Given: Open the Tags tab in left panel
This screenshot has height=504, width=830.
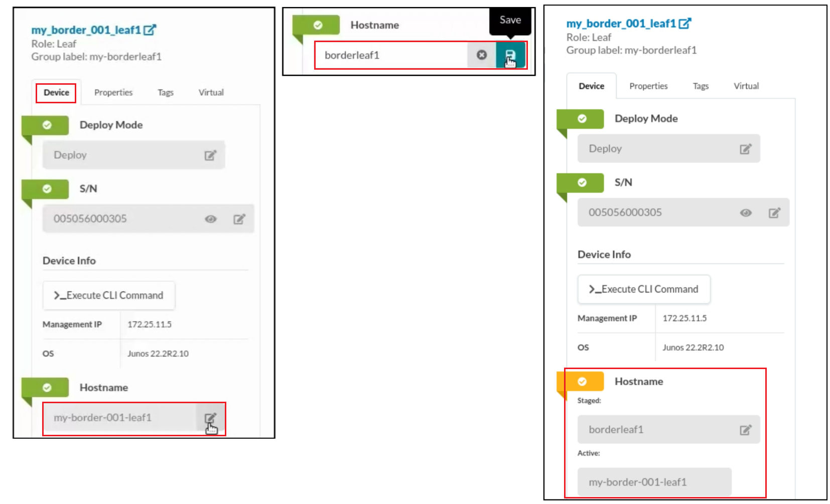Looking at the screenshot, I should (x=165, y=93).
